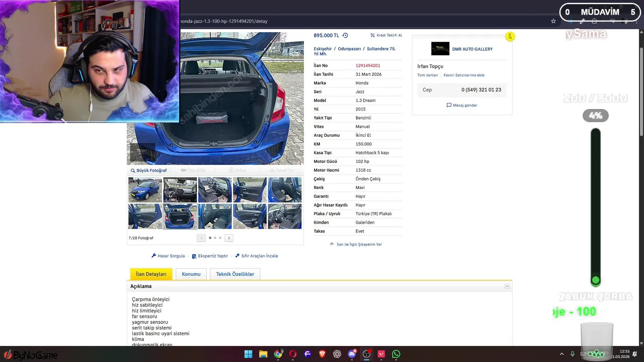Screen dimensions: 644x362
Task: Open ChatGPT app from taskbar
Action: click(337, 354)
